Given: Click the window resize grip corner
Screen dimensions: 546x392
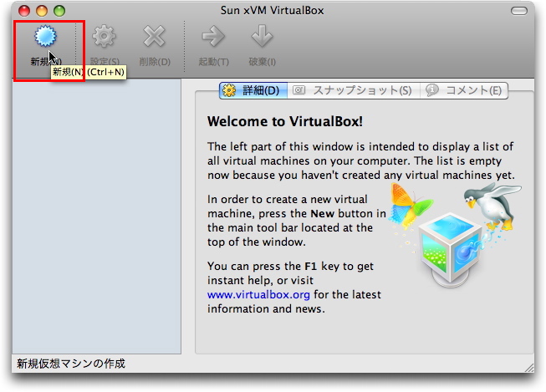Looking at the screenshot, I should click(x=529, y=368).
